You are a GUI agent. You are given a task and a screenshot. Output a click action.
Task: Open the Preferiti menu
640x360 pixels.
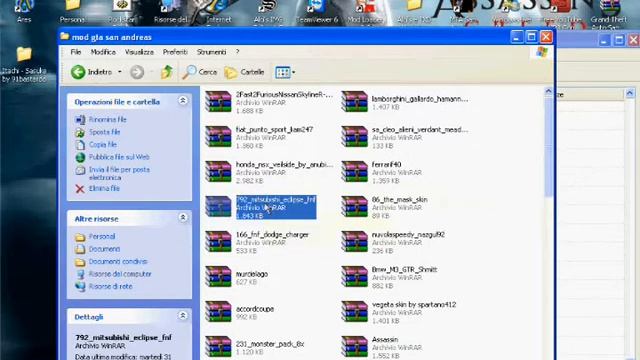click(x=175, y=52)
